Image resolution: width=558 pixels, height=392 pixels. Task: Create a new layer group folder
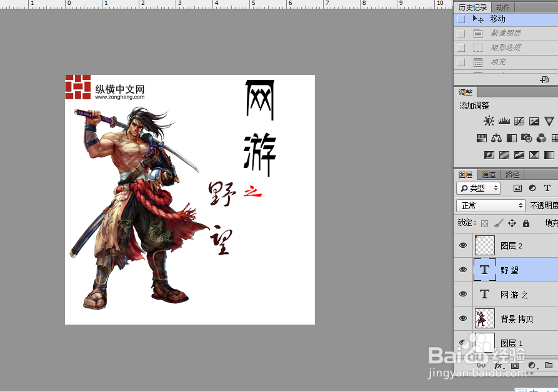click(549, 365)
